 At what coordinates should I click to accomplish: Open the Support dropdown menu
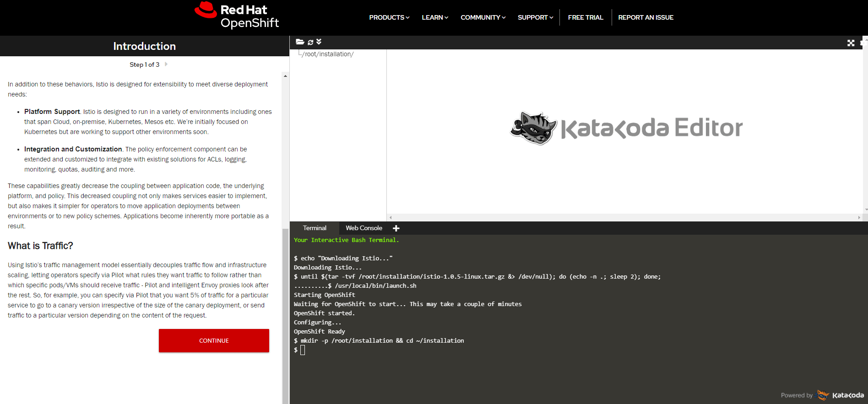pos(535,17)
